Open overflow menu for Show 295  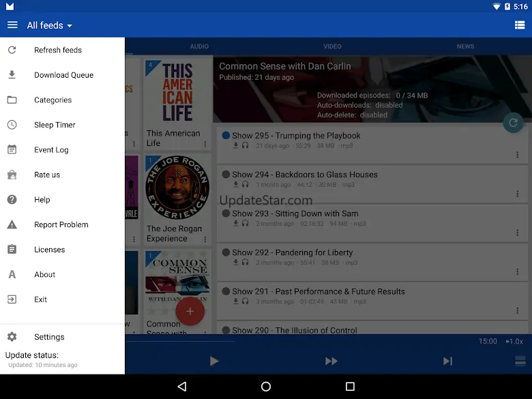517,155
